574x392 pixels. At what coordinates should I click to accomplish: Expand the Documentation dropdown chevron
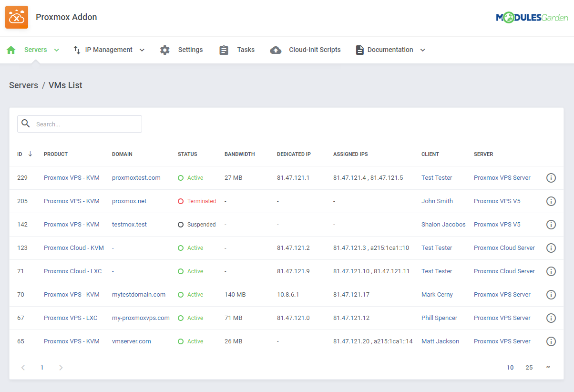tap(422, 50)
